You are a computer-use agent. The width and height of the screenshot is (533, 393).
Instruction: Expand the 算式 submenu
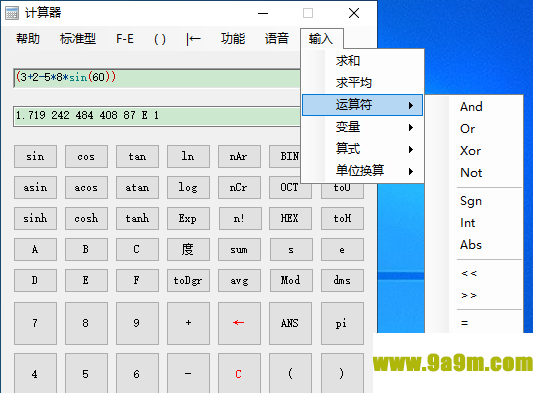[362, 149]
